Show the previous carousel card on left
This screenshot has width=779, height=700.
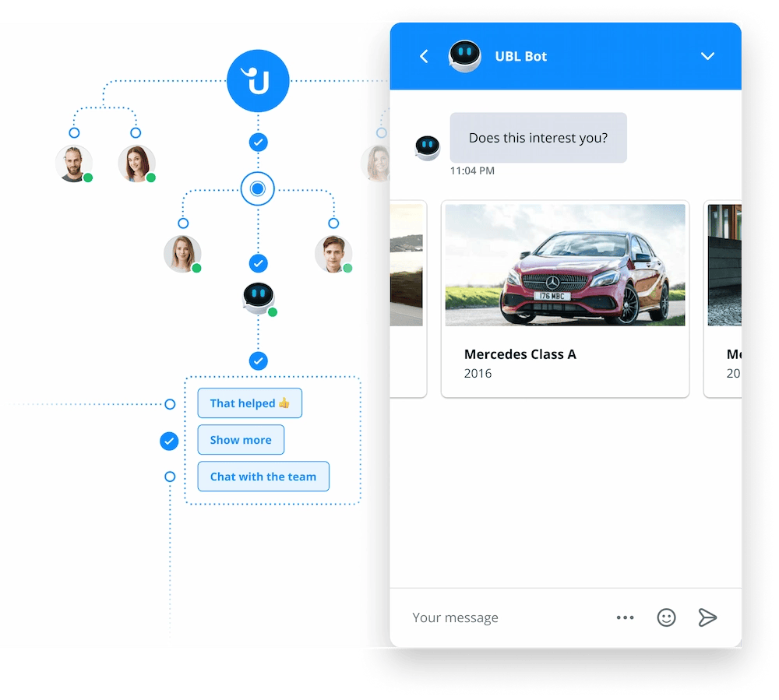[x=408, y=298]
